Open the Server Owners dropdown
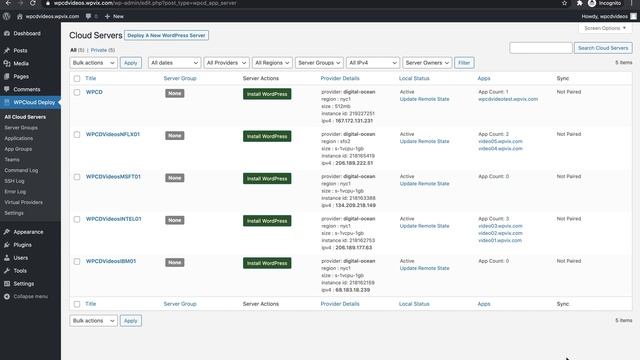Screen dimensions: 640x360 (x=427, y=63)
